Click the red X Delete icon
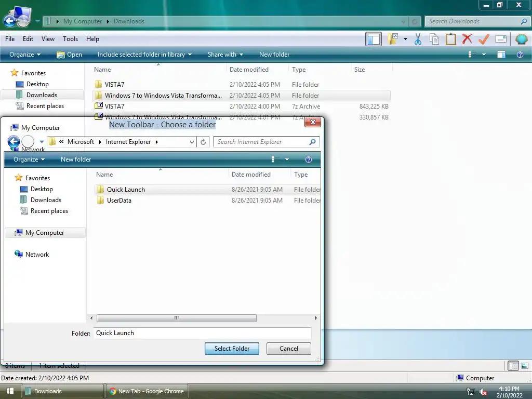The image size is (532, 399). tap(467, 38)
